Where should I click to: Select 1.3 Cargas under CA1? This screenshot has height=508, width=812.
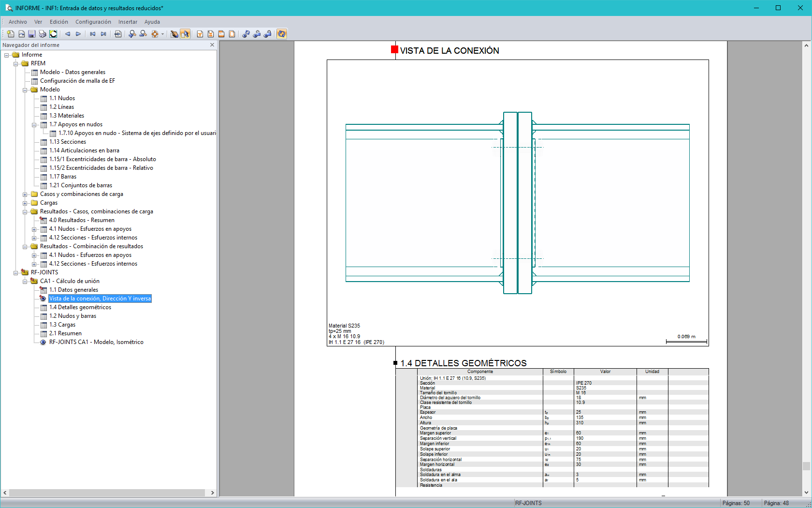click(x=62, y=325)
